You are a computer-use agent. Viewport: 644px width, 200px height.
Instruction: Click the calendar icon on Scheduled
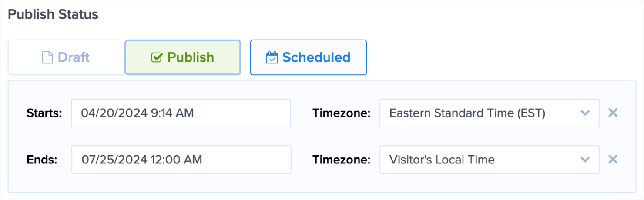272,57
